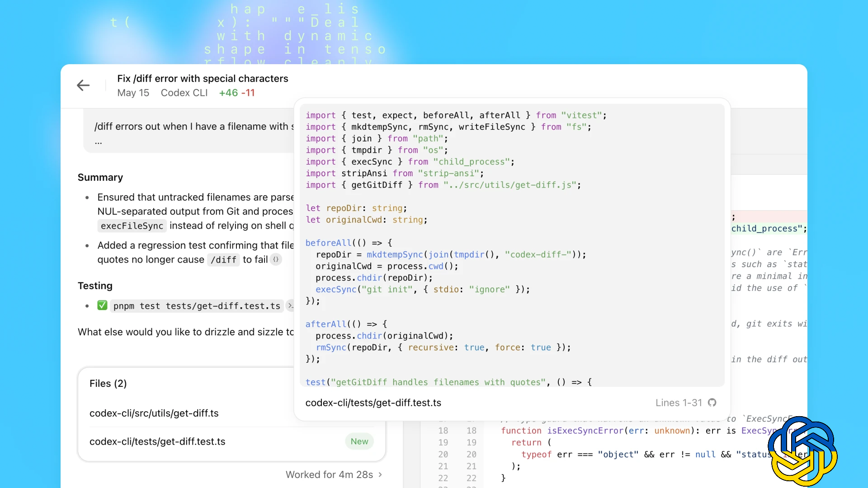Click the 'child_process";' line in background diff

click(x=769, y=228)
